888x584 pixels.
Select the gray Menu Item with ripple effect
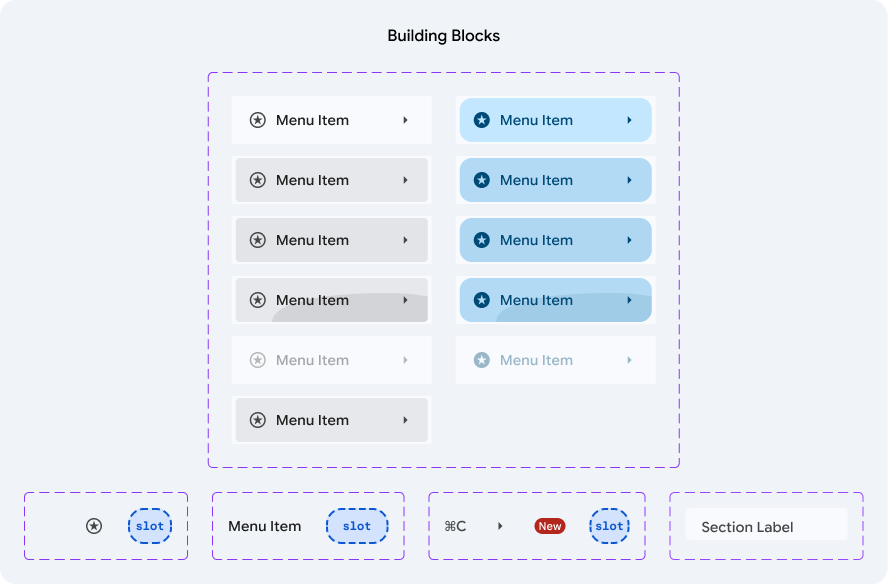point(331,300)
